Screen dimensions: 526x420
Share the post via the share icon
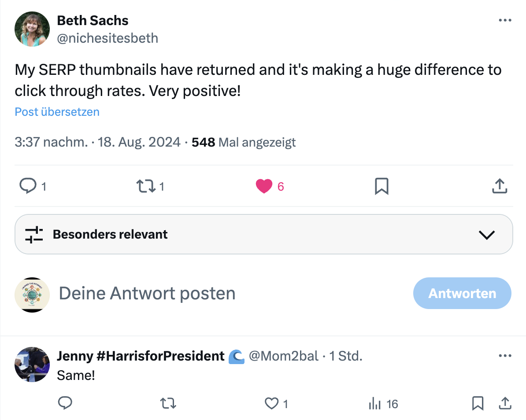(x=499, y=186)
